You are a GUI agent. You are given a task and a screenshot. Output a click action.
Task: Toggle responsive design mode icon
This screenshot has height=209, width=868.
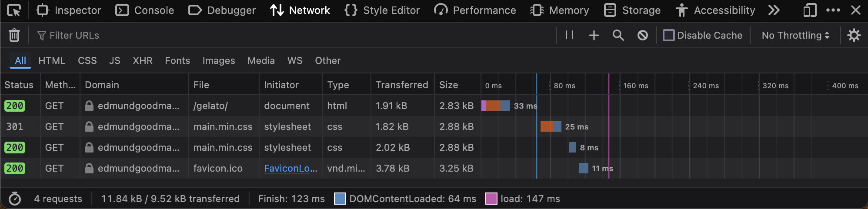810,10
